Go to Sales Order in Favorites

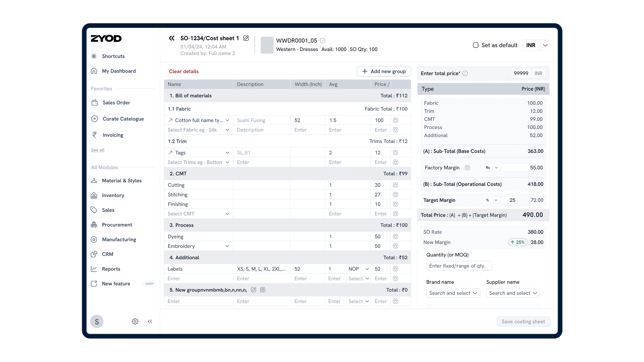coord(116,103)
